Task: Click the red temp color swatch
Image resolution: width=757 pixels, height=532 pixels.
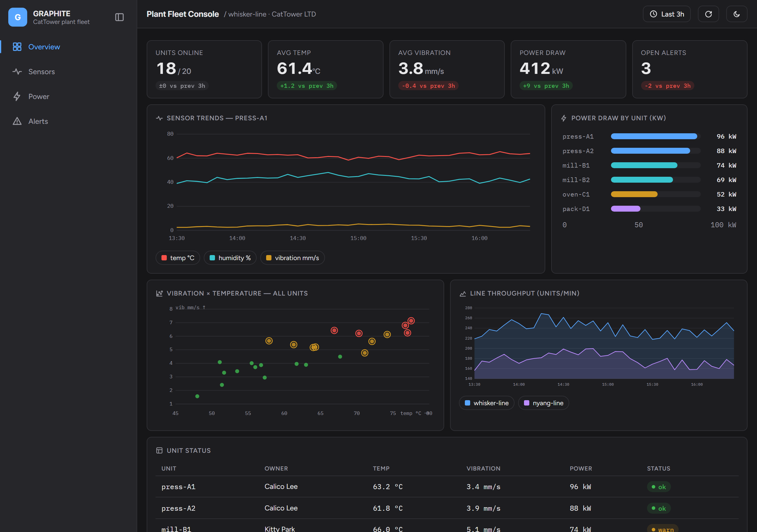Action: point(164,258)
